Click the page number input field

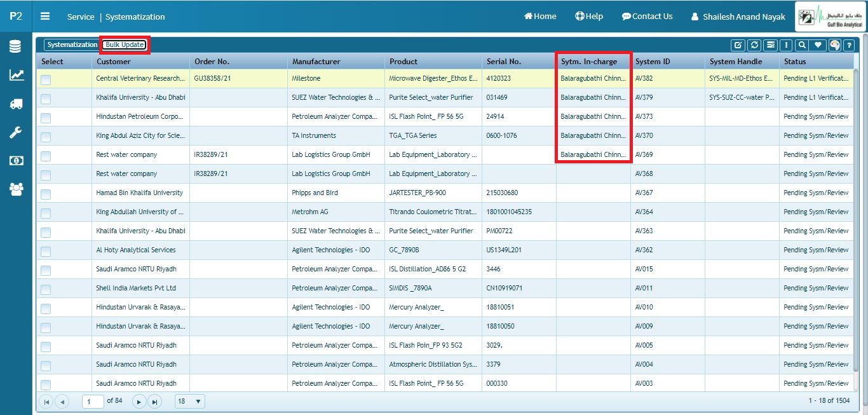coord(93,402)
